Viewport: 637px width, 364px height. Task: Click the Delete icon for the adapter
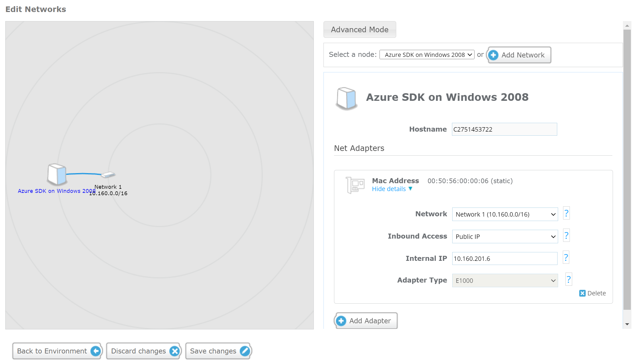point(582,293)
